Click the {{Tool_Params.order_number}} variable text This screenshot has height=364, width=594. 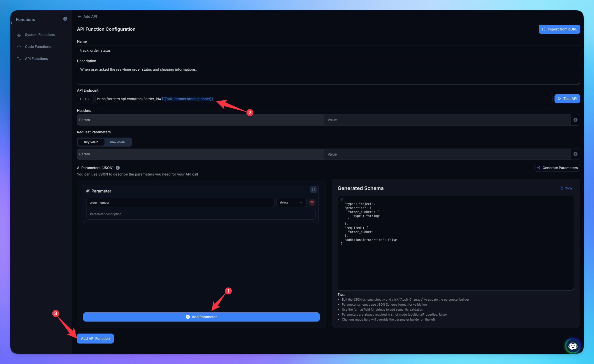coord(187,99)
